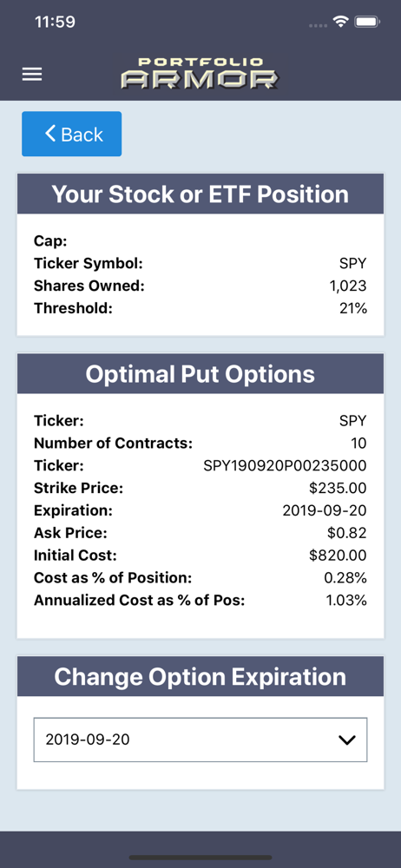Tap the Portfolio Armor logo
The height and width of the screenshot is (868, 401).
click(x=200, y=73)
